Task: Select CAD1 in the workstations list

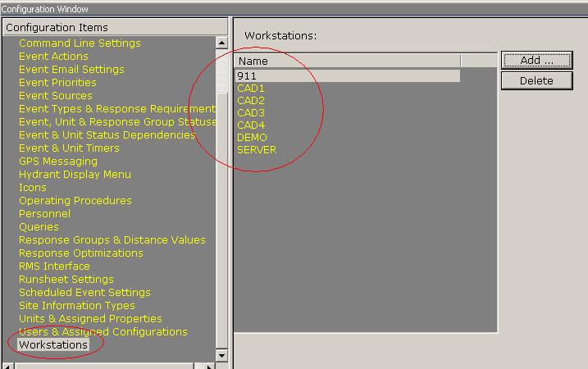Action: 251,88
